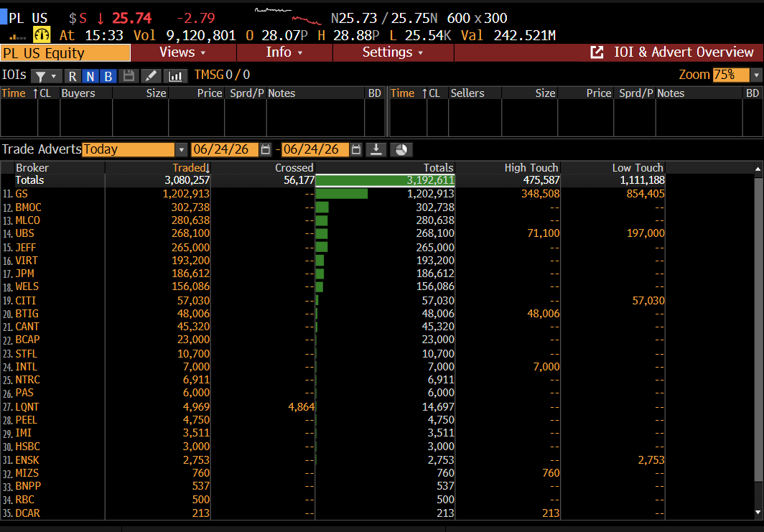
Task: Click ENSK Low Touch value 2,753
Action: (x=651, y=460)
